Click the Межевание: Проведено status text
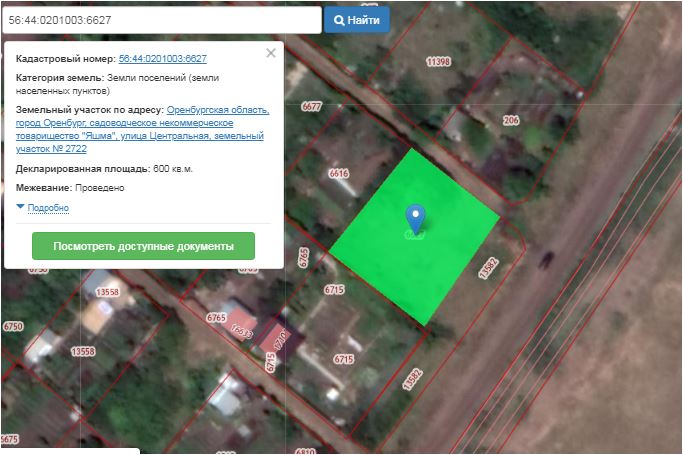683x455 pixels. [70, 188]
